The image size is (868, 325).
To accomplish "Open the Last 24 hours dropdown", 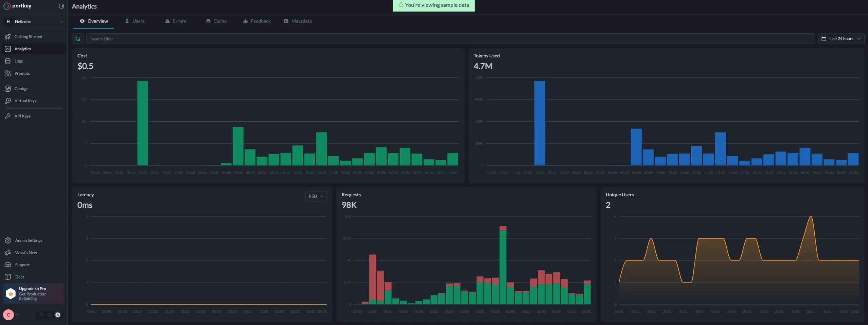I will click(841, 39).
